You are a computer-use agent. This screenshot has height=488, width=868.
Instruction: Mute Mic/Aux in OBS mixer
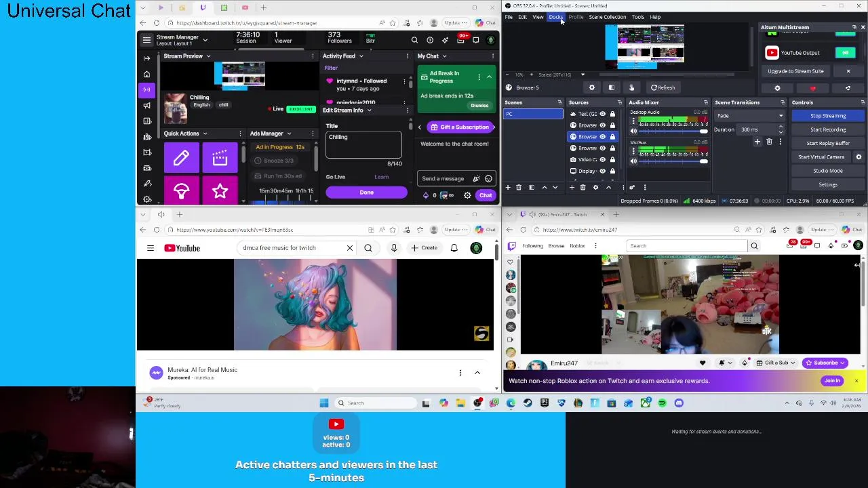(633, 161)
